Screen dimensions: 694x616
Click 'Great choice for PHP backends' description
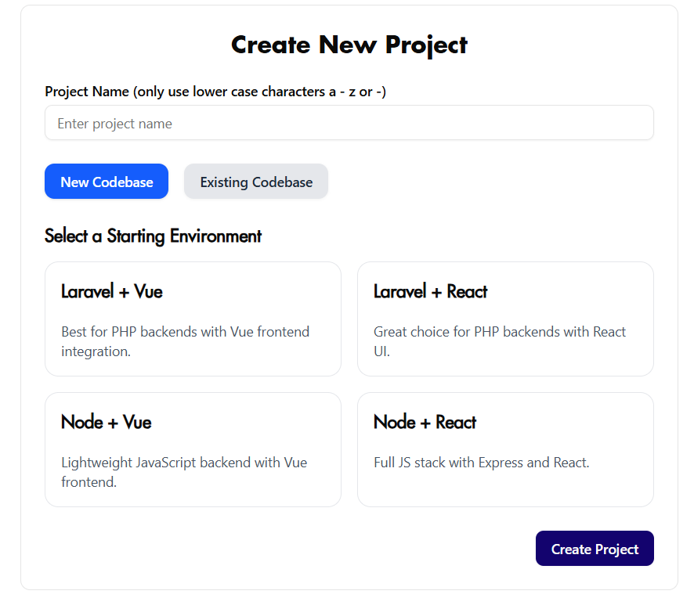pos(500,341)
